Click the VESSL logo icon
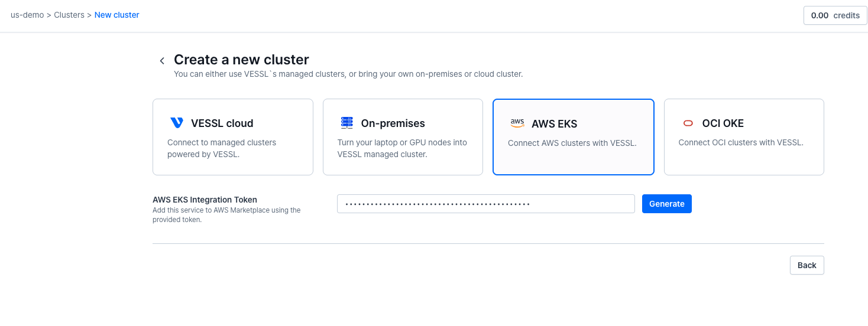 (x=176, y=123)
